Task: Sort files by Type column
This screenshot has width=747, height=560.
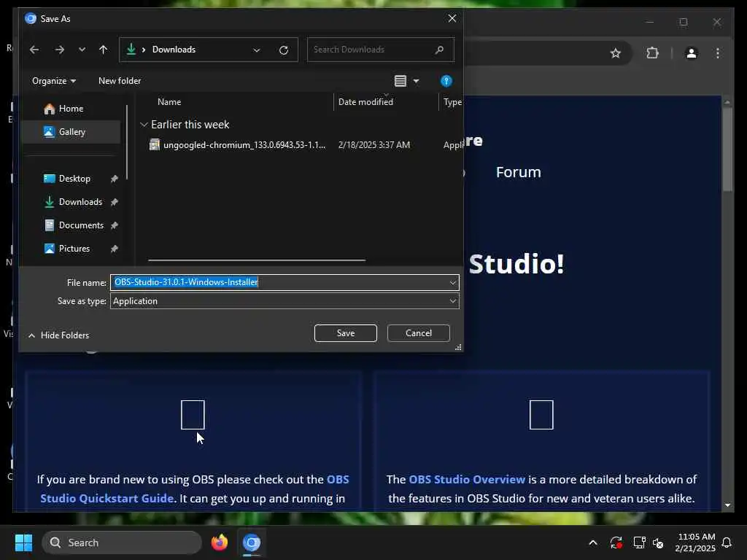Action: (451, 102)
